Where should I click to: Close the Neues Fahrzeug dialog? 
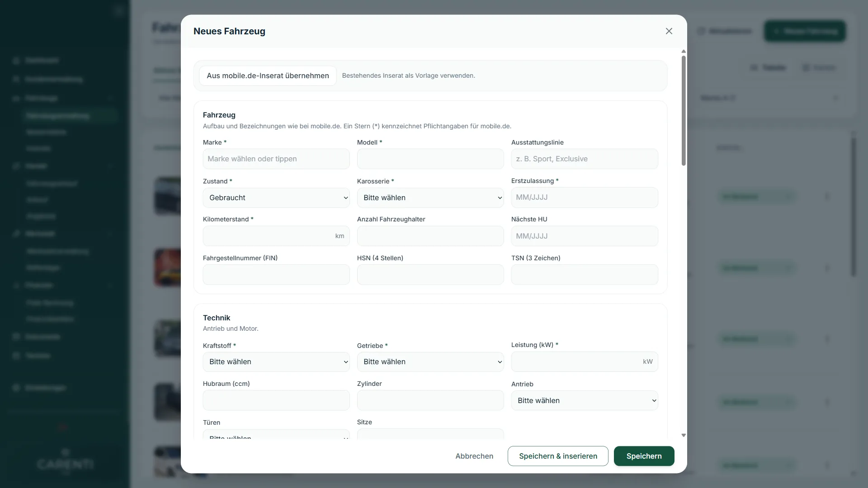(x=669, y=31)
